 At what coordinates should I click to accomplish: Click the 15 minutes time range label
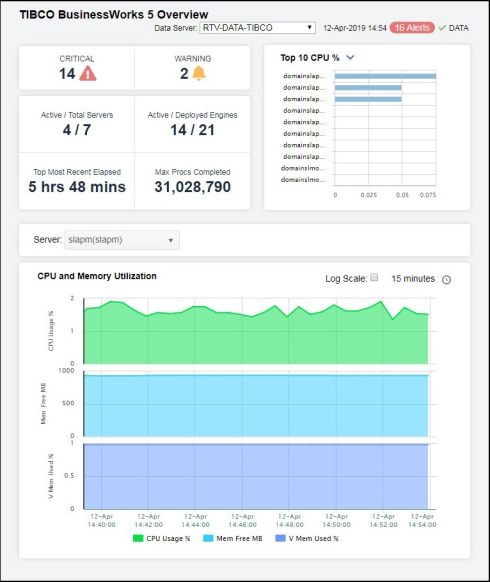[413, 278]
